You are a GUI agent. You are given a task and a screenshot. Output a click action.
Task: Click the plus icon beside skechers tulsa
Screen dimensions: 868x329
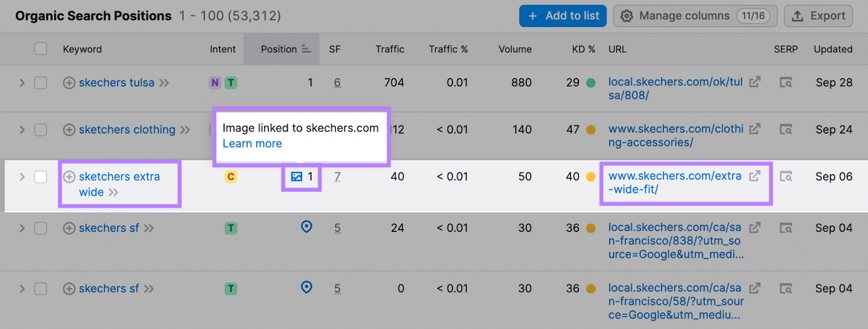(x=69, y=83)
